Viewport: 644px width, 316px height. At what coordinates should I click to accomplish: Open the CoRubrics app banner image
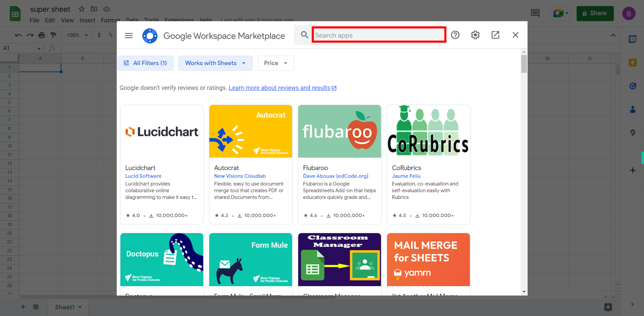[x=429, y=131]
